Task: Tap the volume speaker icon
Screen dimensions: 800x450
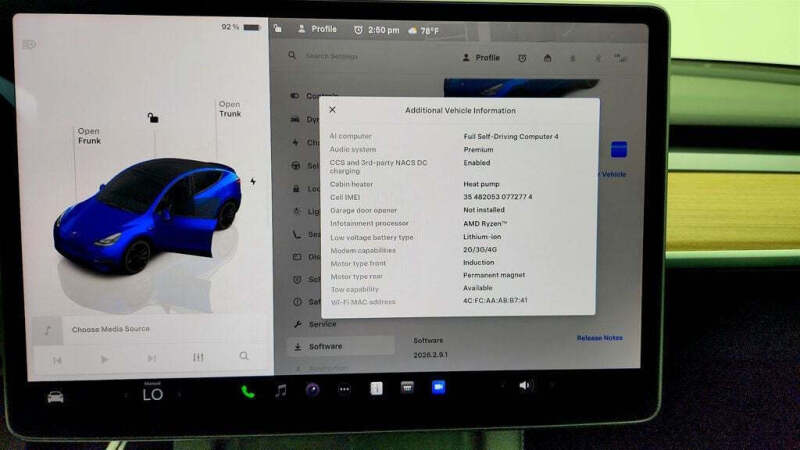Action: click(525, 386)
